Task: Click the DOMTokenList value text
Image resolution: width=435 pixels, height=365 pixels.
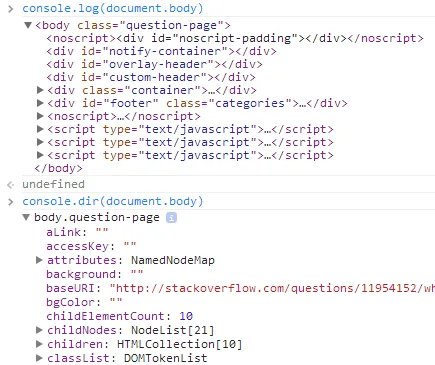Action: click(166, 358)
